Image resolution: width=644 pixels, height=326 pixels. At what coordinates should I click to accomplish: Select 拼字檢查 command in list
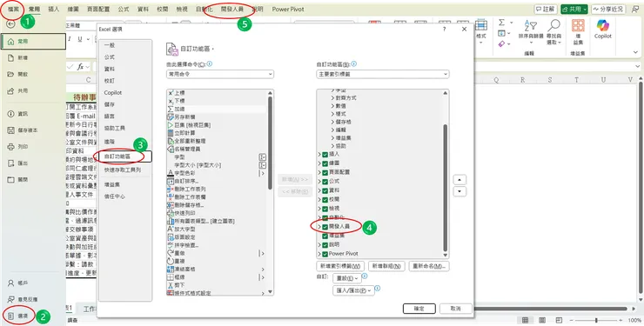[x=217, y=245]
